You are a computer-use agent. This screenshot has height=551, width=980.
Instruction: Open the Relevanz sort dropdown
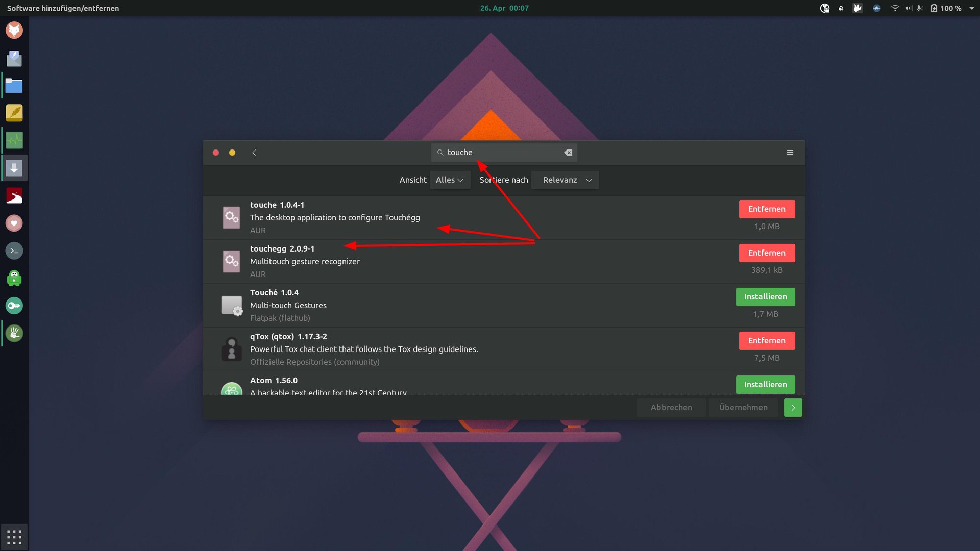click(x=566, y=180)
